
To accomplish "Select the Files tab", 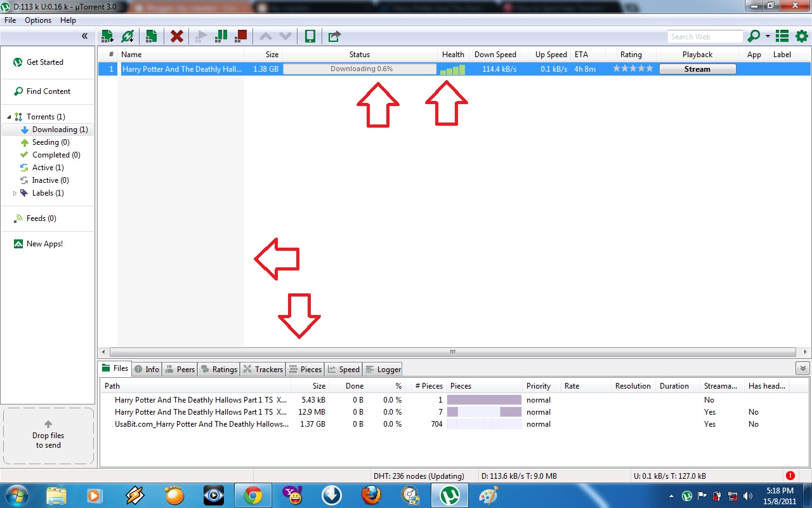I will point(115,368).
